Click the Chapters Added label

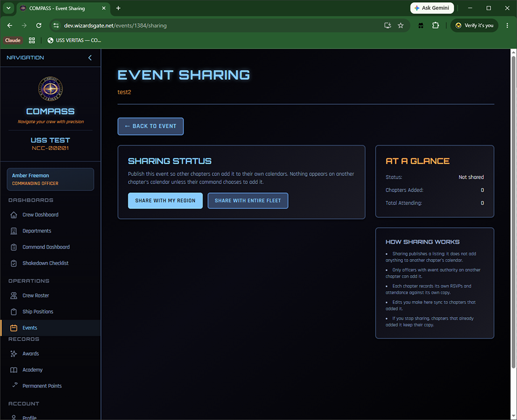click(x=404, y=190)
